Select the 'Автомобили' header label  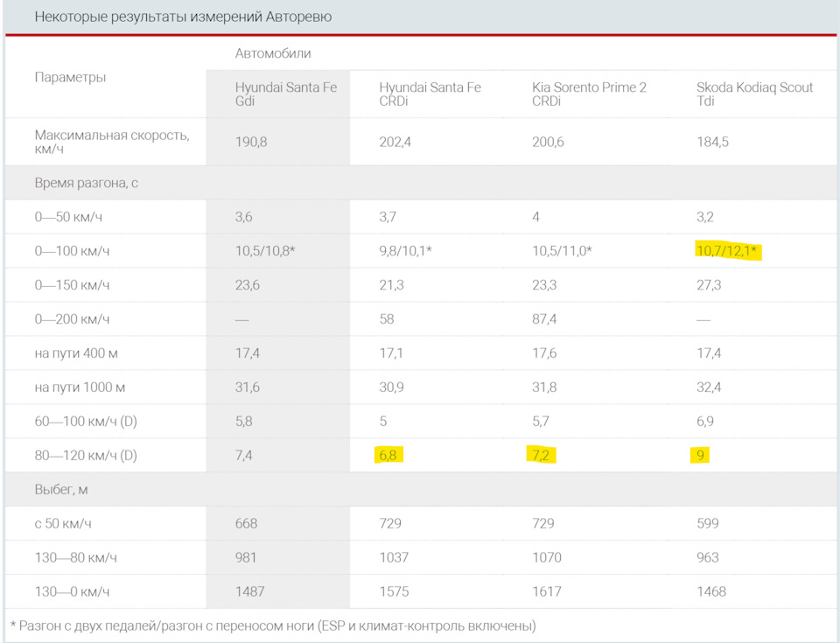pos(273,53)
